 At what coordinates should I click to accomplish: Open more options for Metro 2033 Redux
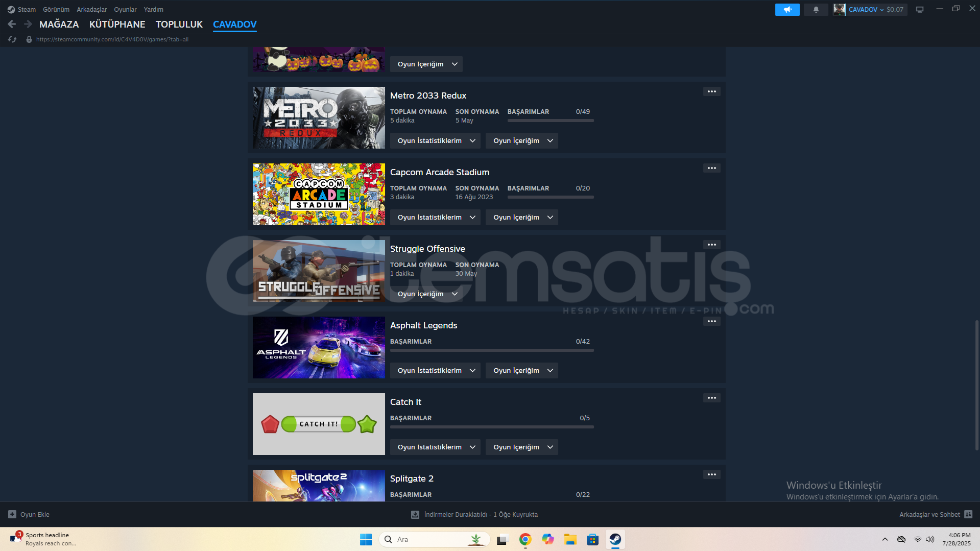point(711,91)
